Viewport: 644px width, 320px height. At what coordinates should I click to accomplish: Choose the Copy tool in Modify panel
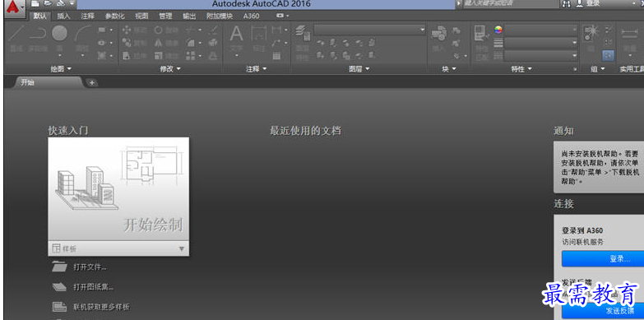[x=134, y=43]
